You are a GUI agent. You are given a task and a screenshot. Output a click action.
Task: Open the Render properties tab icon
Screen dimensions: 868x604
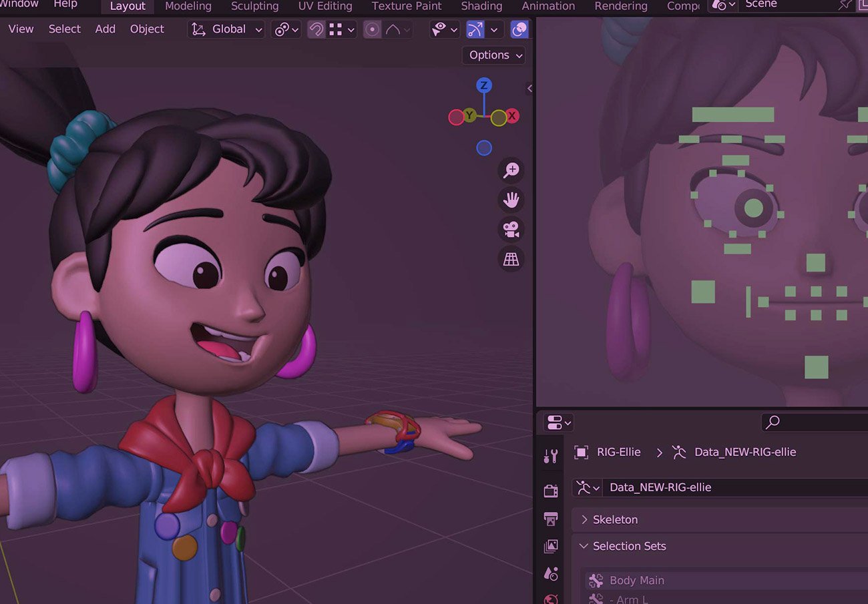551,491
